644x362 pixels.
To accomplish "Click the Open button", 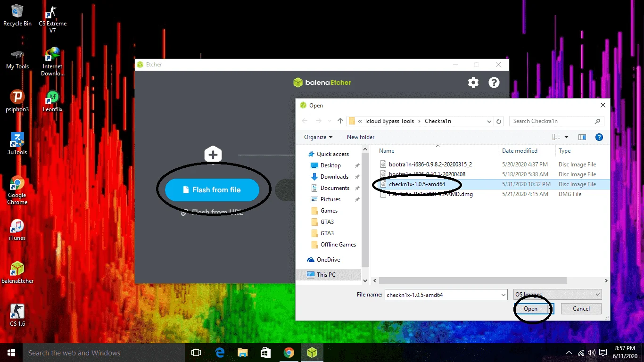I will pos(531,309).
